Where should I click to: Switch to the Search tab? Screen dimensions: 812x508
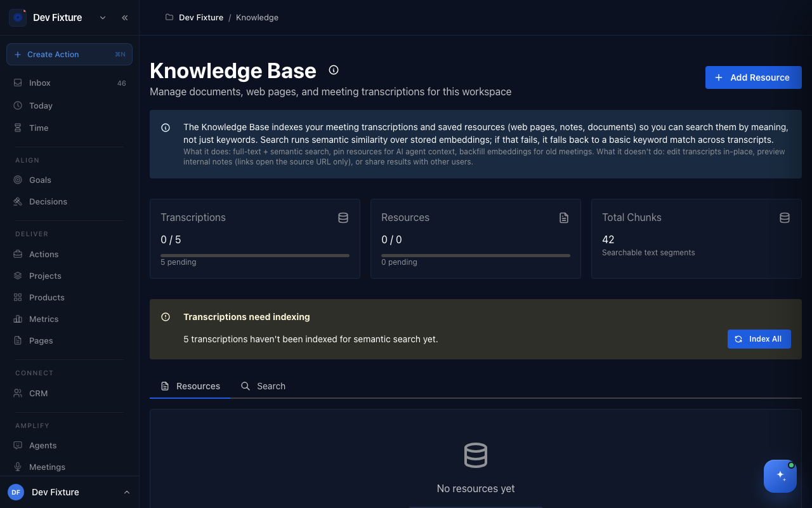tap(263, 386)
